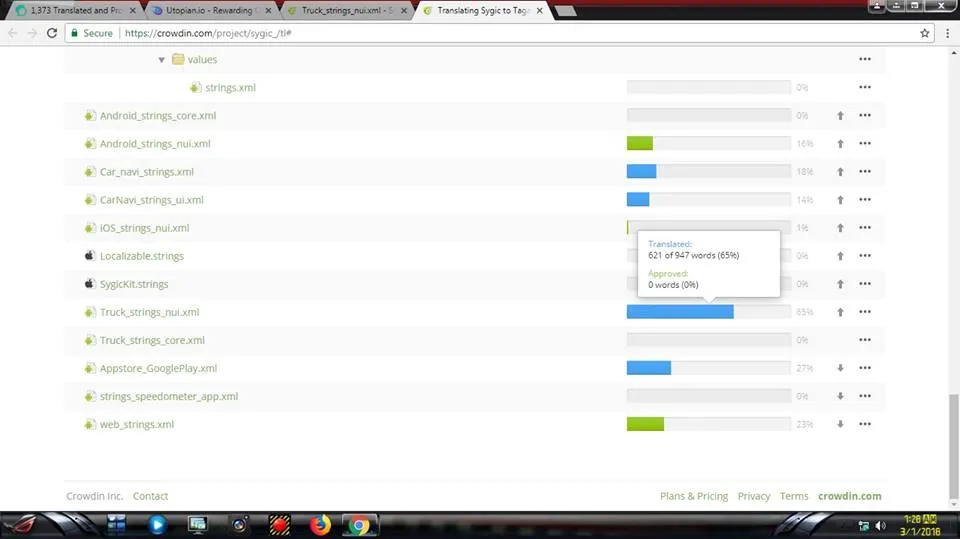The image size is (960, 539).
Task: Click the Apple icon beside Localizable.strings
Action: point(90,255)
